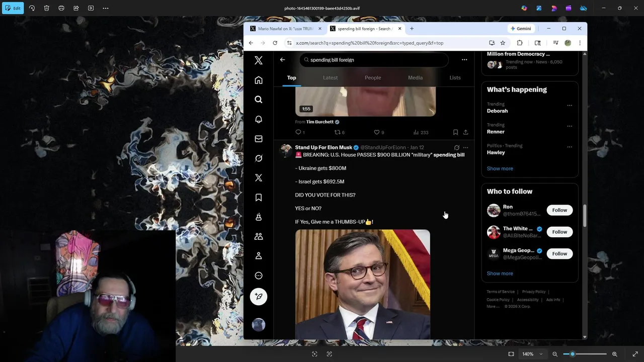This screenshot has width=644, height=362.
Task: Open the Chrome profile avatar
Action: 568,43
